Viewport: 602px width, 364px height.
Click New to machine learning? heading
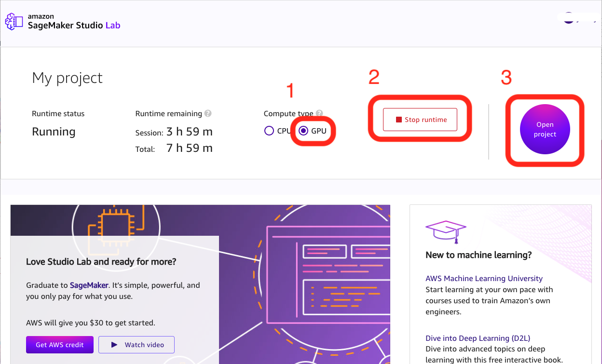(x=479, y=255)
